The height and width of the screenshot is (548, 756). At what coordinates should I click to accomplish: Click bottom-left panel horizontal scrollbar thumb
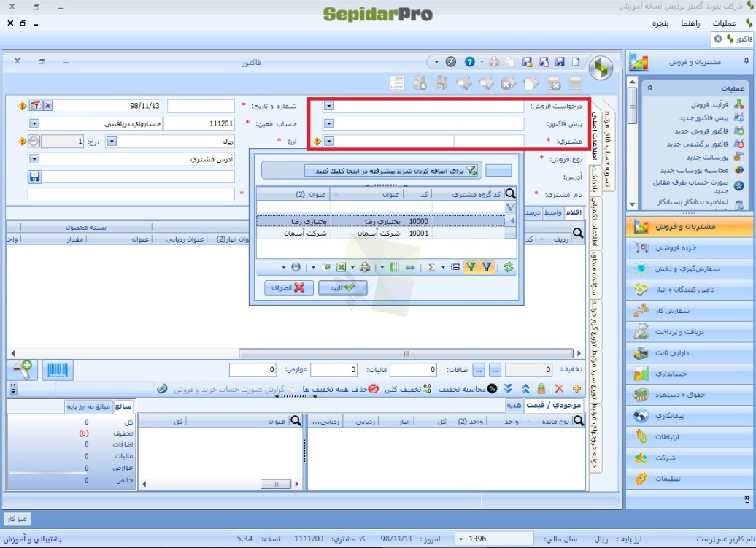[x=276, y=484]
